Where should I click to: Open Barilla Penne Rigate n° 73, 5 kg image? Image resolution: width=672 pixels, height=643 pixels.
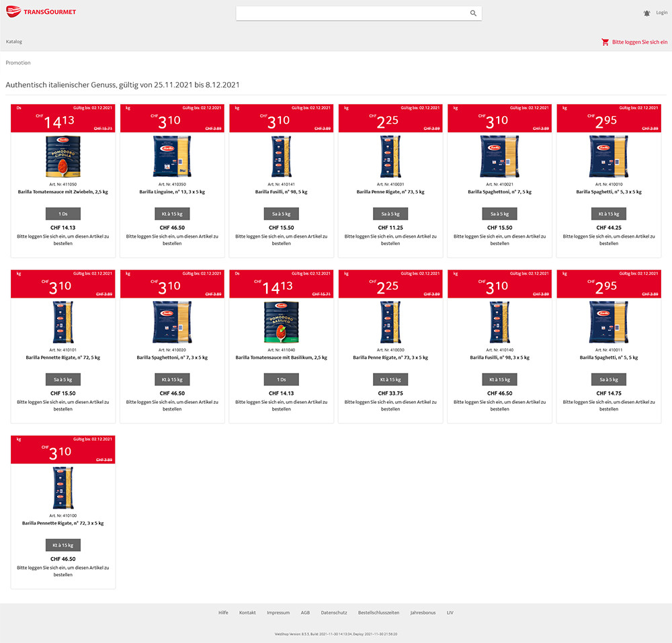tap(390, 157)
